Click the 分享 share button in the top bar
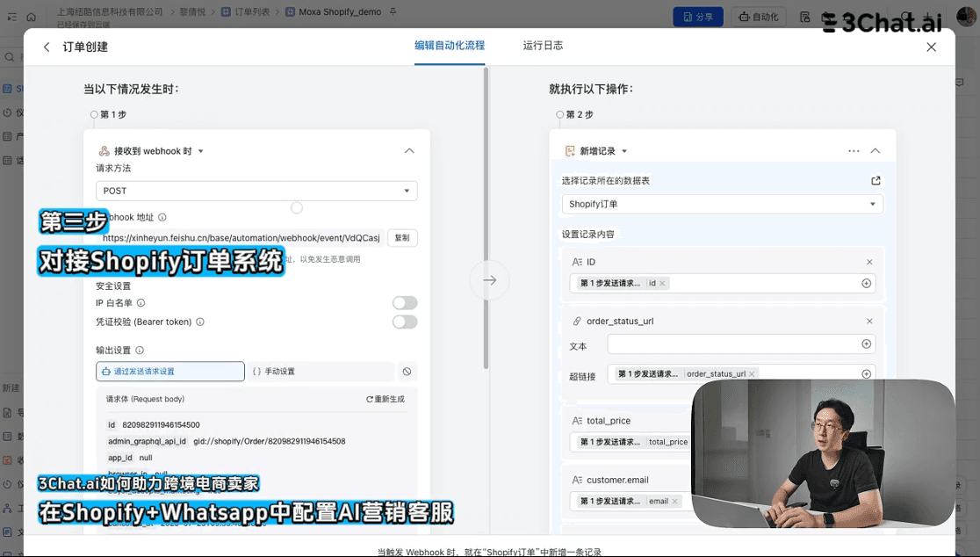This screenshot has width=980, height=557. point(698,17)
